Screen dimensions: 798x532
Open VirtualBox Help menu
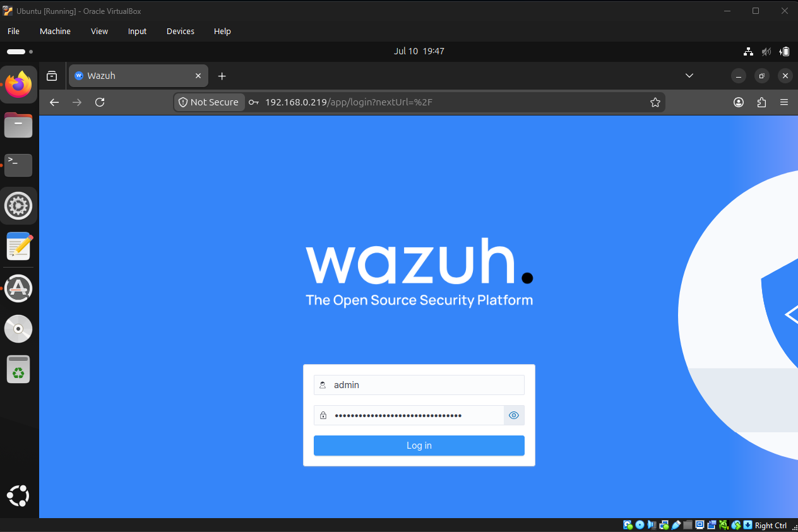click(x=222, y=31)
